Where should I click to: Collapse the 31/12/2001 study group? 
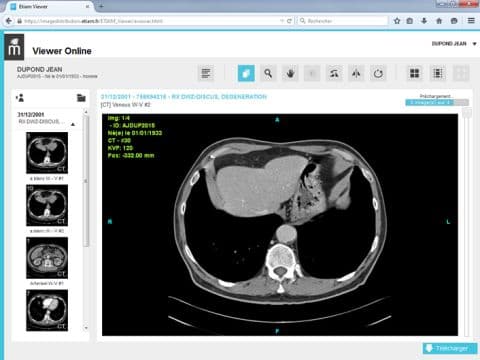[x=73, y=124]
